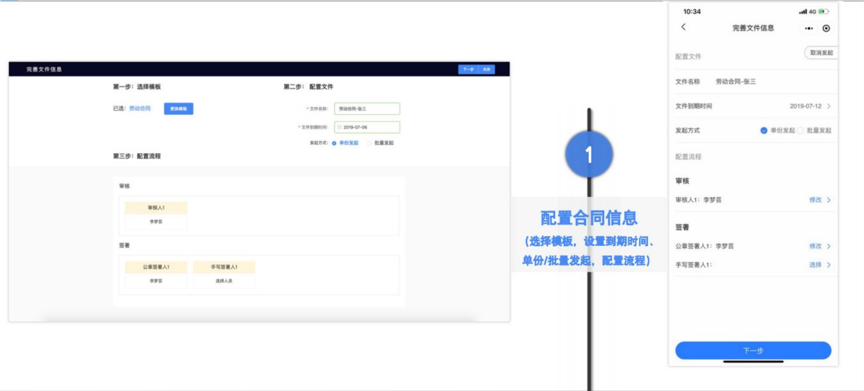Image resolution: width=864 pixels, height=391 pixels.
Task: Tap chevron beside 公章签署人1 修改
Action: click(x=829, y=246)
